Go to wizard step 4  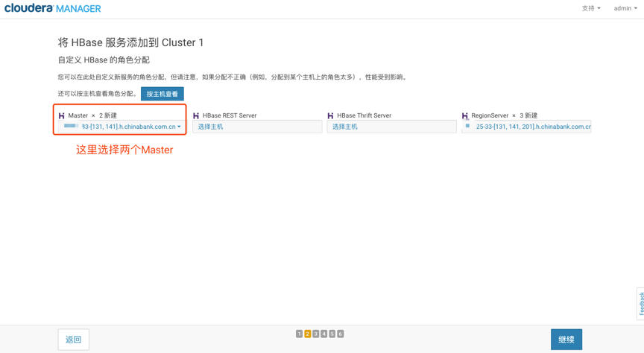(x=323, y=334)
